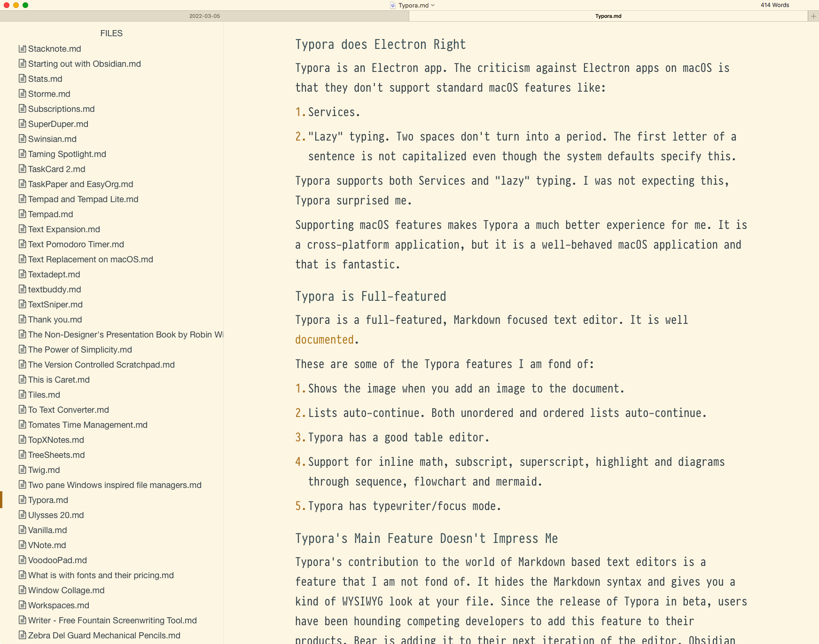Click the FILES sidebar header
The height and width of the screenshot is (644, 819).
point(111,33)
